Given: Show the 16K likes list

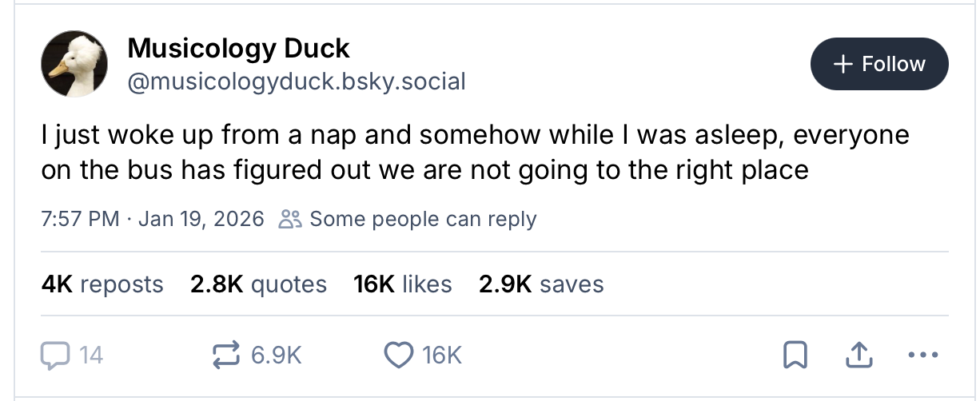Looking at the screenshot, I should coord(402,284).
